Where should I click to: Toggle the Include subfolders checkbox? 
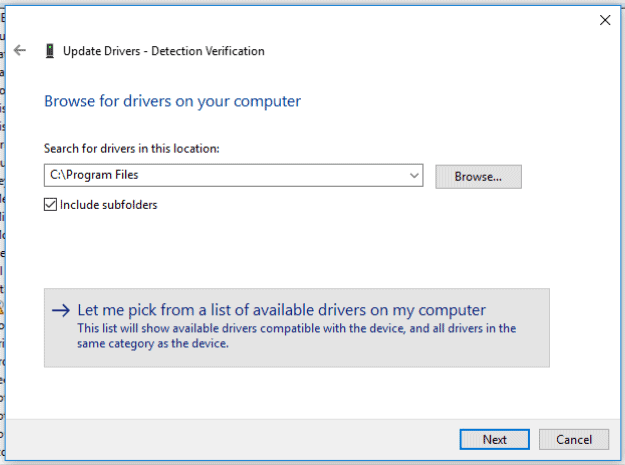tap(51, 205)
